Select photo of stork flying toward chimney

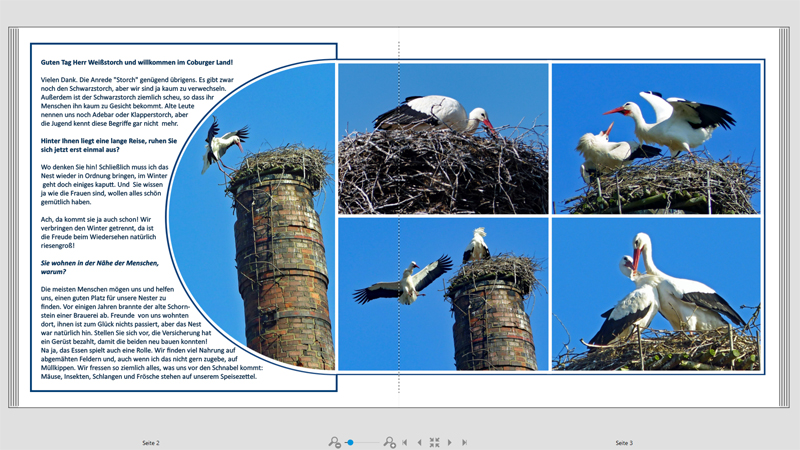[443, 294]
